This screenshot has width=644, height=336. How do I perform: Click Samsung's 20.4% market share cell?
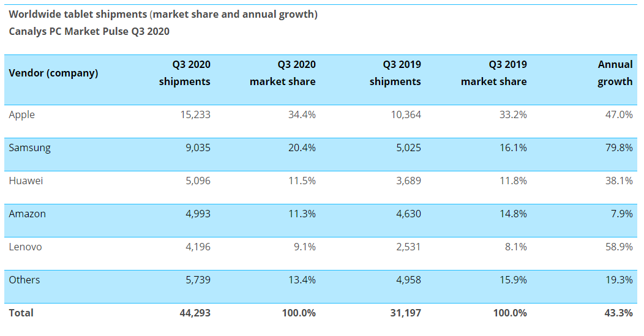302,148
